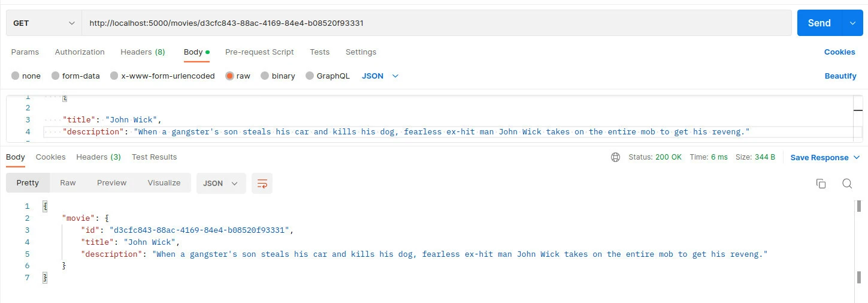Open the request body JSON format dropdown

pyautogui.click(x=380, y=76)
